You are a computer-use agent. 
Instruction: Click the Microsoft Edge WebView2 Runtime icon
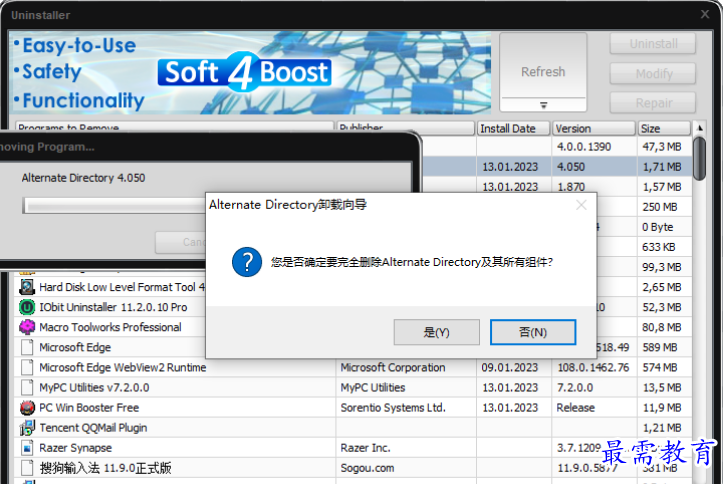[27, 367]
